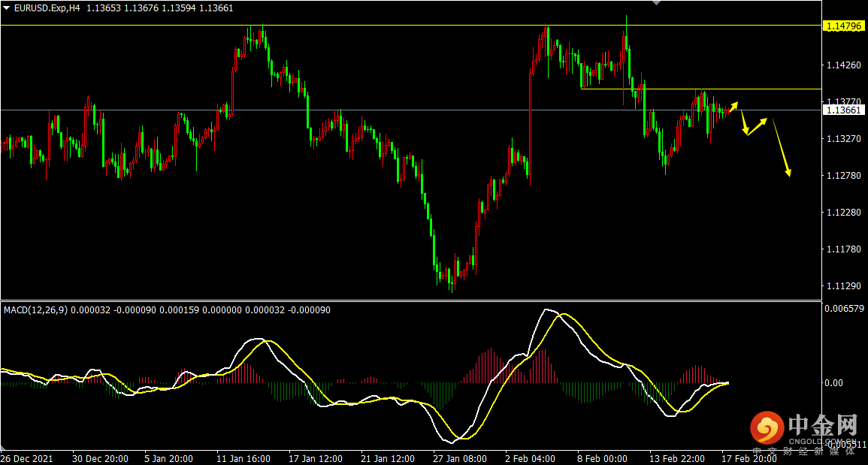Viewport: 868px width, 465px height.
Task: Click the 26 Dec 2021 date label
Action: [x=28, y=458]
